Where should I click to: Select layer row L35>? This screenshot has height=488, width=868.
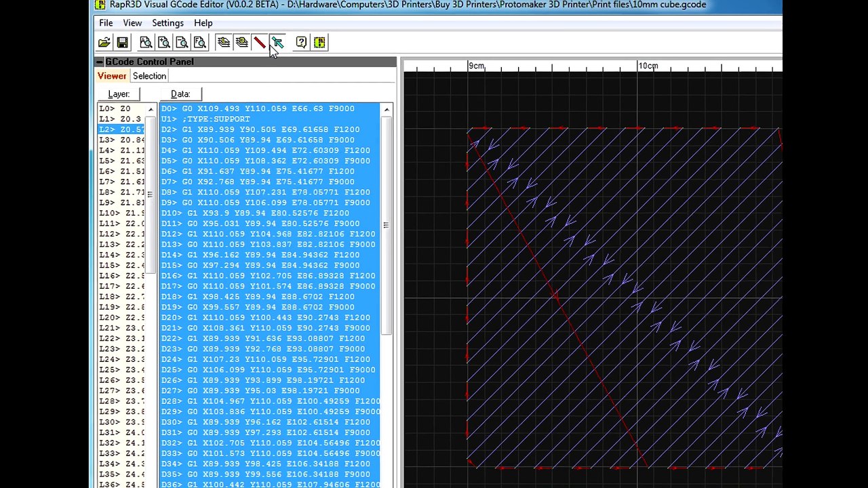click(x=121, y=474)
